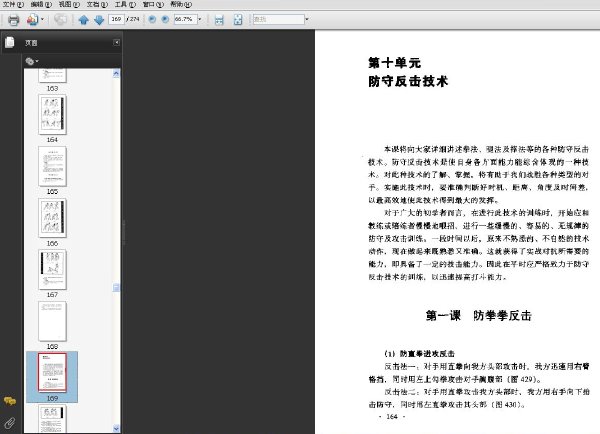Click the Print icon in the toolbar
Image resolution: width=600 pixels, height=434 pixels.
pyautogui.click(x=14, y=20)
